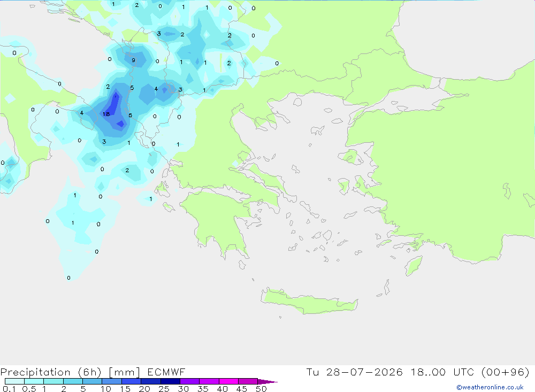535x392 pixels.
Task: Click the '40' legend scale label
Action: [x=222, y=389]
